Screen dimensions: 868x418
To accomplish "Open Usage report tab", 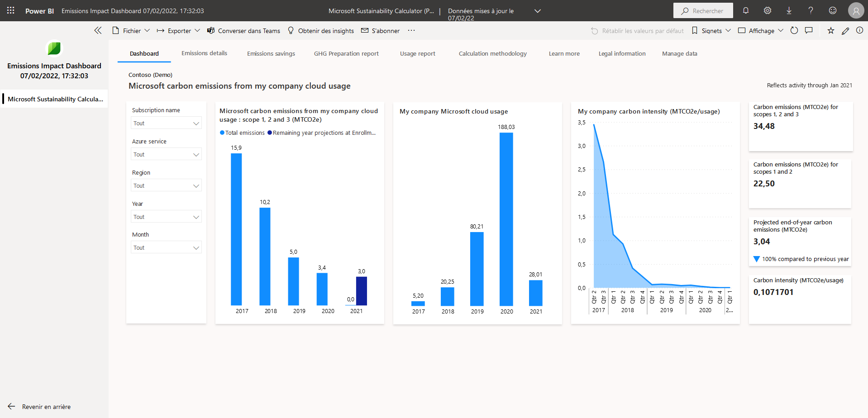I will pos(418,53).
